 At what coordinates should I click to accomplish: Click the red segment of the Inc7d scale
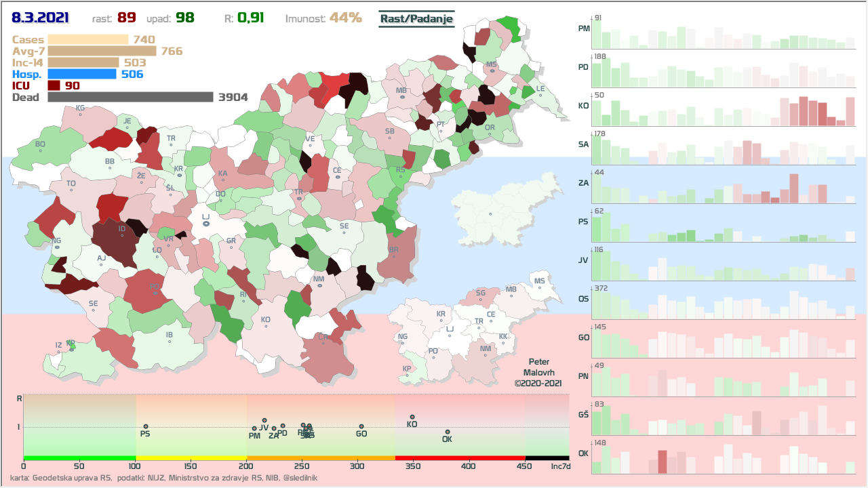pos(460,458)
